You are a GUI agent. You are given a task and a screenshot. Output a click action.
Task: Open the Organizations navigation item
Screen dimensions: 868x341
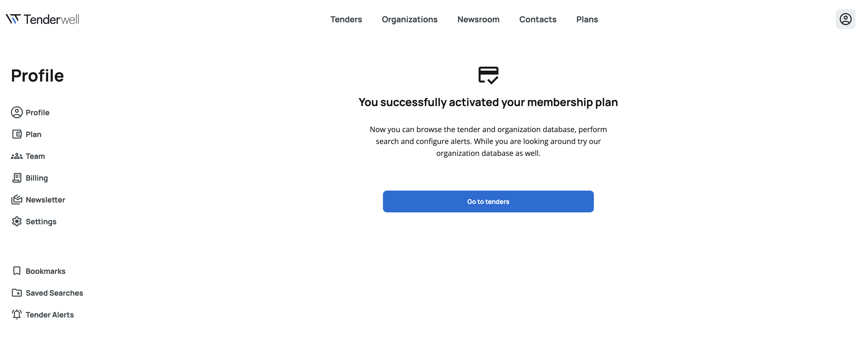pos(409,20)
